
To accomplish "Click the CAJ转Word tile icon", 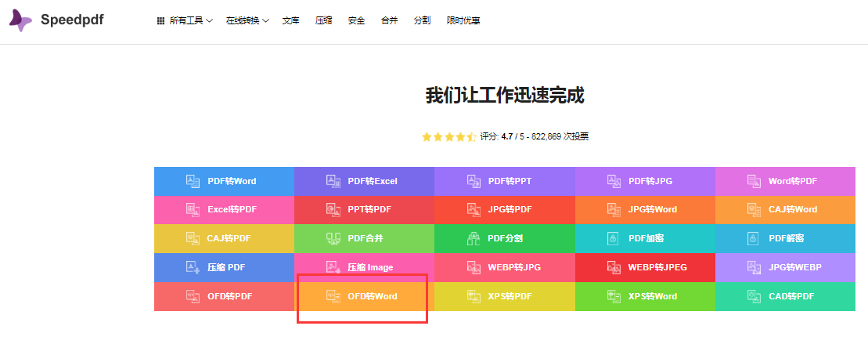I will [x=754, y=210].
